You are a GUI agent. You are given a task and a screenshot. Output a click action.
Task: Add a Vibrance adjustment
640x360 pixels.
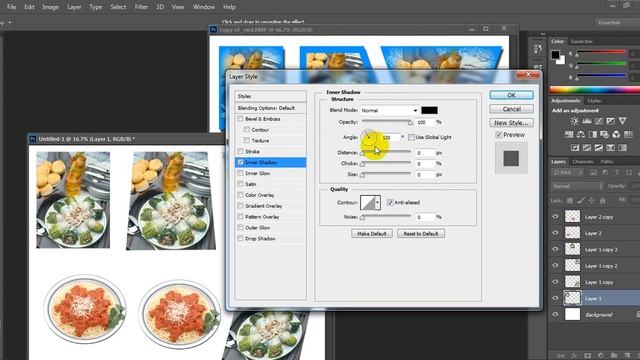pyautogui.click(x=622, y=121)
